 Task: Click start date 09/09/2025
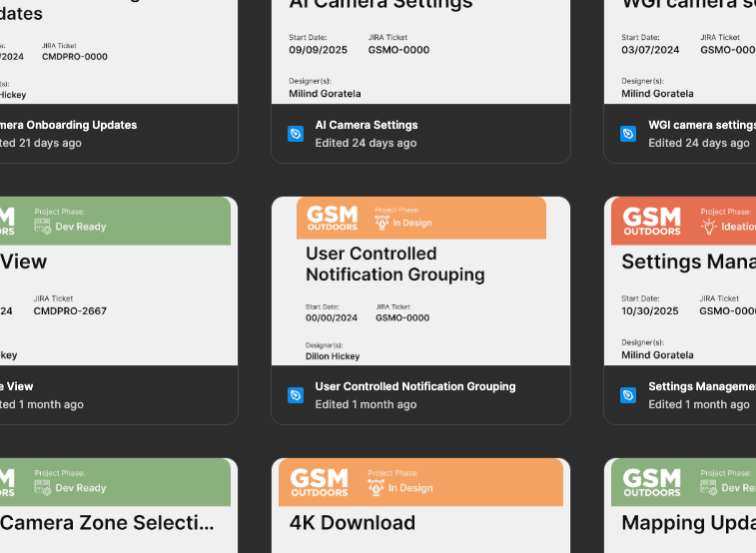click(x=318, y=50)
